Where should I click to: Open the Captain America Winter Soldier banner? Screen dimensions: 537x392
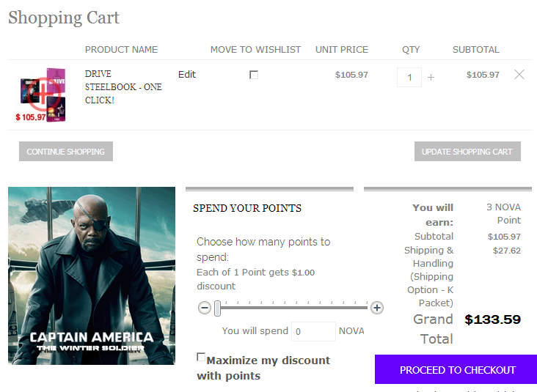tap(92, 275)
